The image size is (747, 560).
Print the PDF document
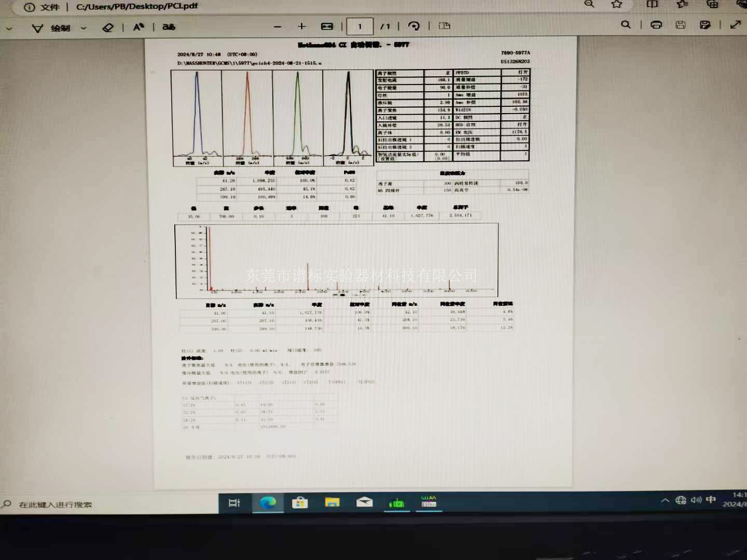pyautogui.click(x=656, y=24)
